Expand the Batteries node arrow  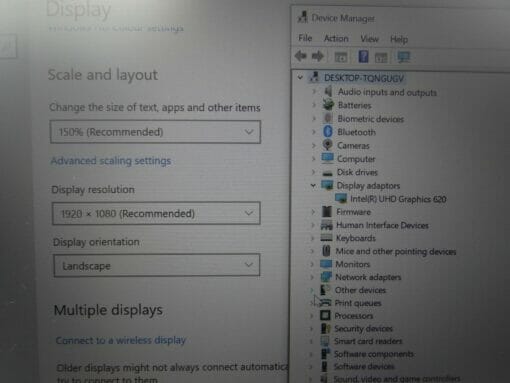[314, 105]
